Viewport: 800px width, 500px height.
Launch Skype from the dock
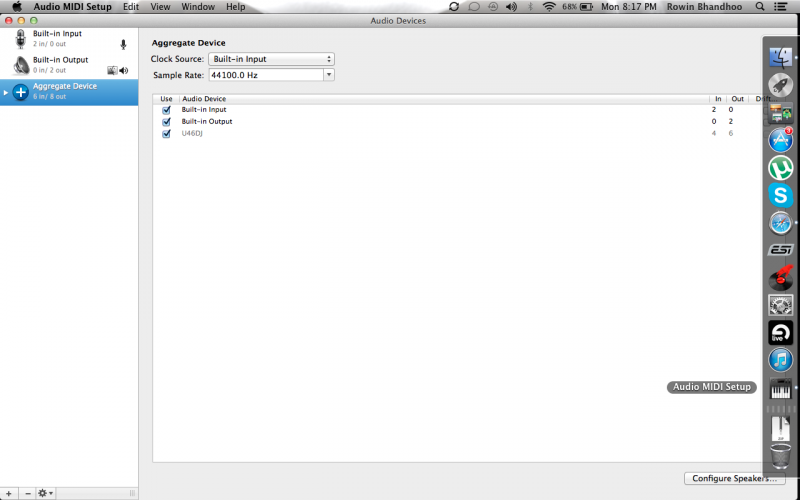click(x=780, y=195)
